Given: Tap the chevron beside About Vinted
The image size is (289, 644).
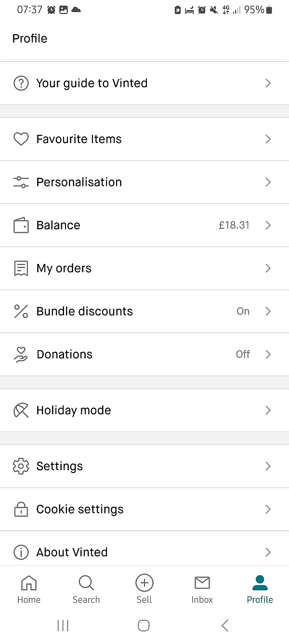Looking at the screenshot, I should [268, 552].
